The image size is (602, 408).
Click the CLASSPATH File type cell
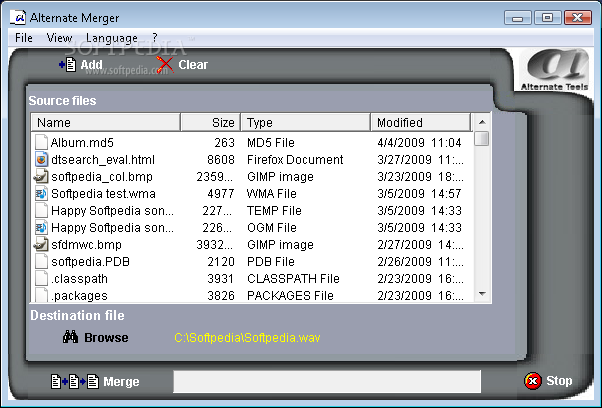pyautogui.click(x=293, y=279)
